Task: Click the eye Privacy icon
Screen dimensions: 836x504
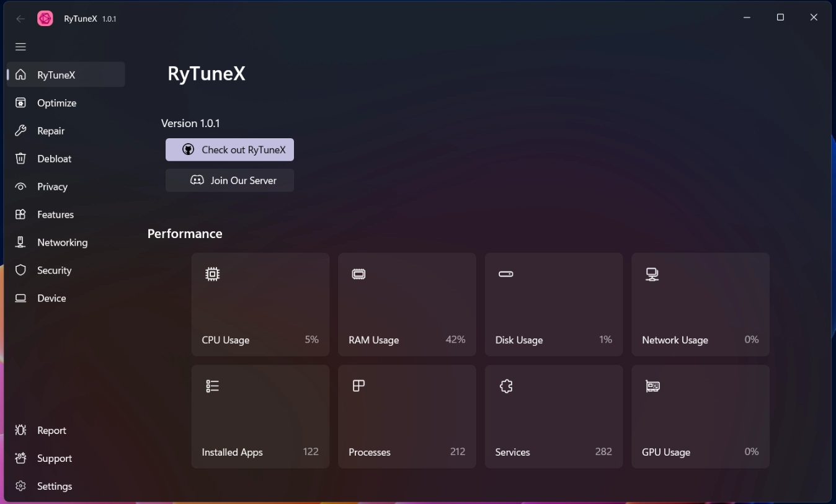Action: point(20,187)
